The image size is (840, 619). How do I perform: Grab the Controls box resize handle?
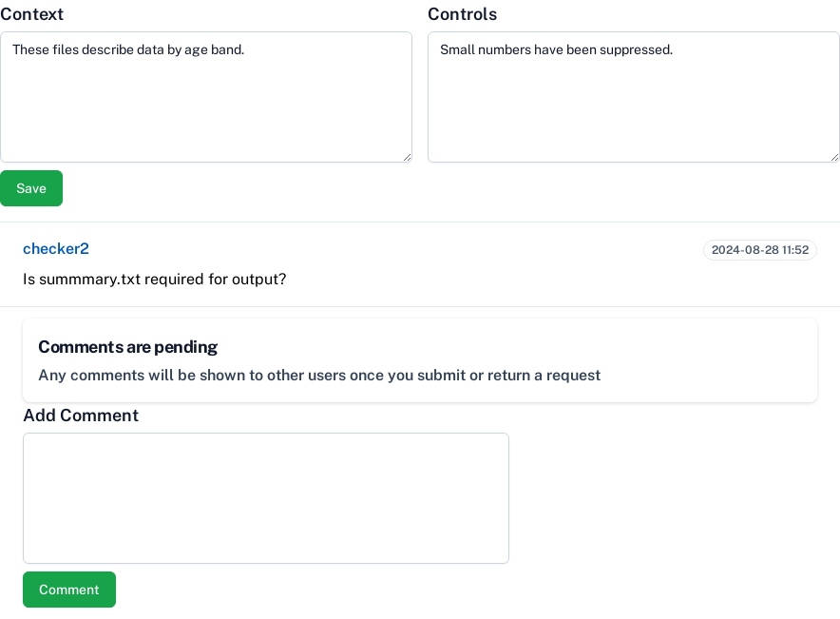[x=834, y=157]
